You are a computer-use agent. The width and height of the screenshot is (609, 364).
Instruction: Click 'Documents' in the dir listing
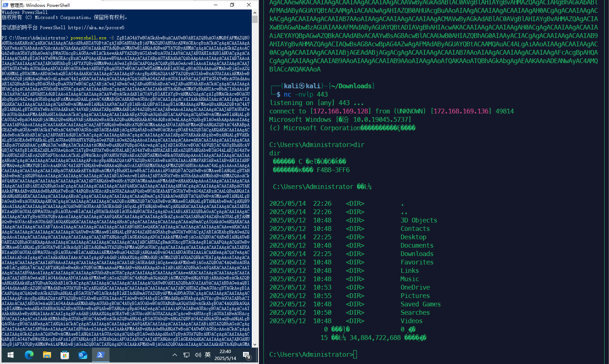pyautogui.click(x=417, y=245)
